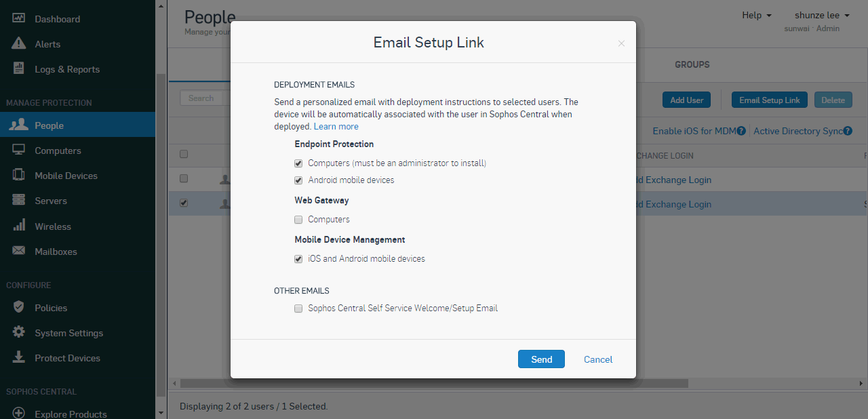Toggle iOS and Android mobile devices checkbox
868x419 pixels.
pyautogui.click(x=298, y=259)
